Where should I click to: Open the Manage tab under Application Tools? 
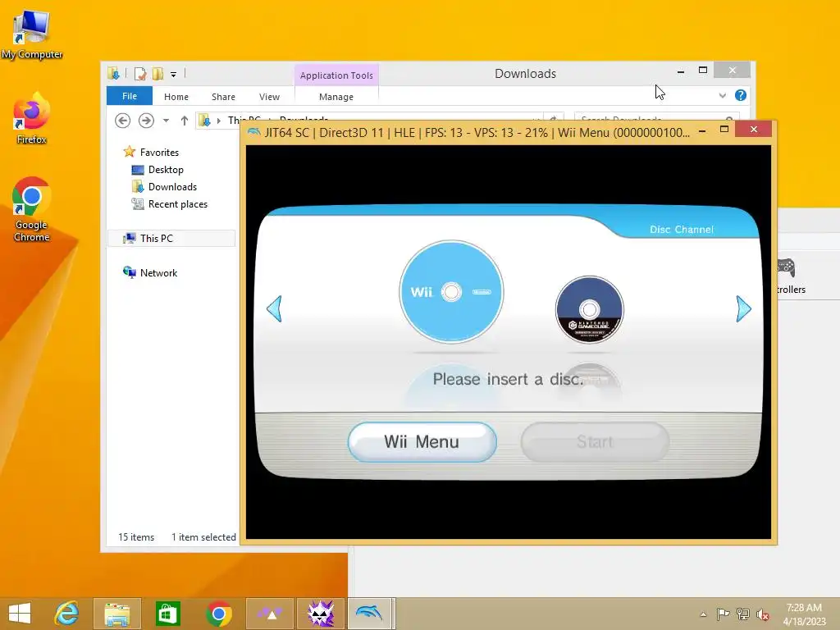coord(336,97)
